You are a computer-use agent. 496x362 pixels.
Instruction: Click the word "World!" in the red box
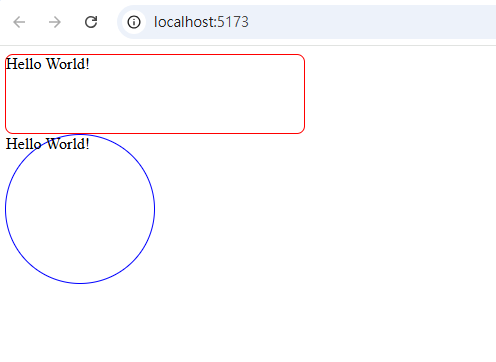pos(68,64)
